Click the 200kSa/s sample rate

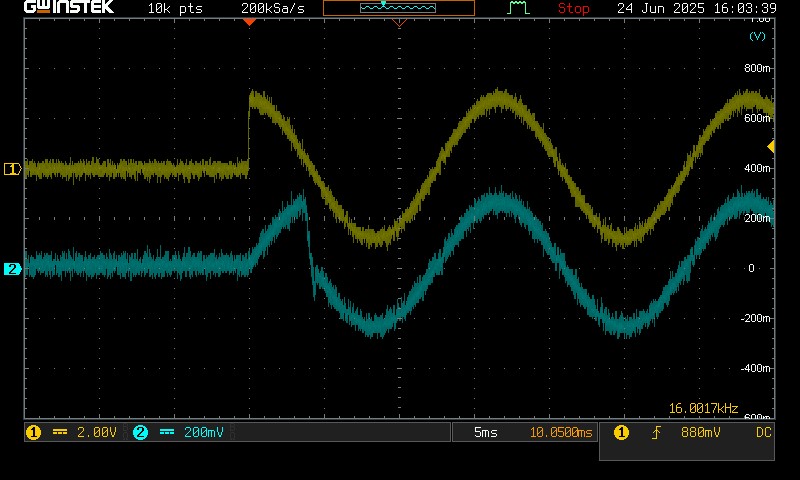[x=273, y=8]
